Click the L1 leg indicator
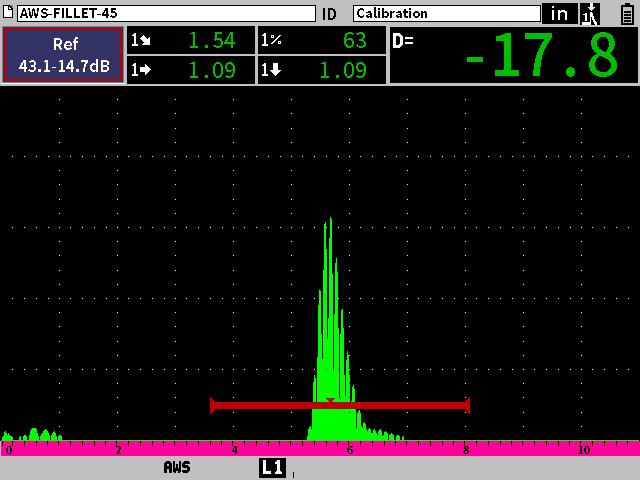Image resolution: width=640 pixels, height=480 pixels. [272, 468]
